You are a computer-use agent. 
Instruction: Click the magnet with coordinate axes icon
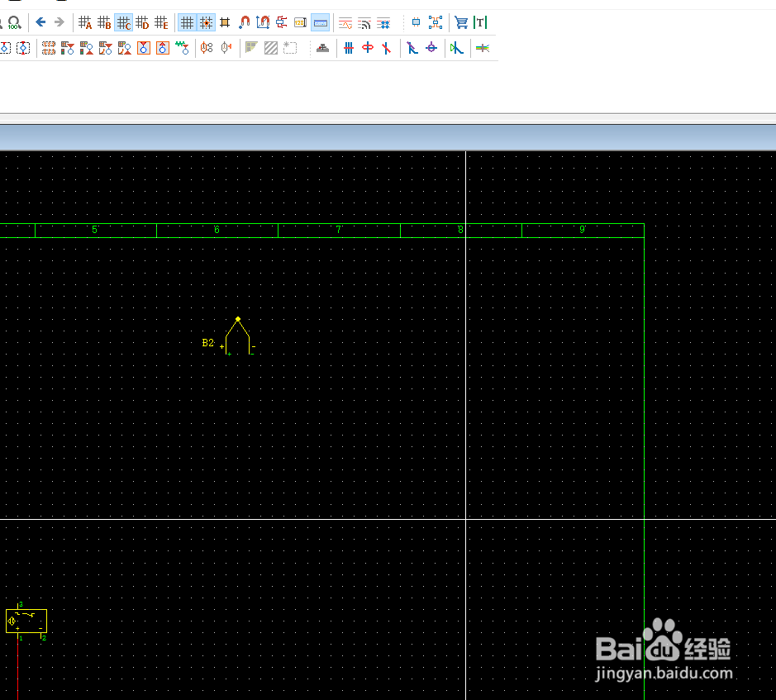[263, 22]
